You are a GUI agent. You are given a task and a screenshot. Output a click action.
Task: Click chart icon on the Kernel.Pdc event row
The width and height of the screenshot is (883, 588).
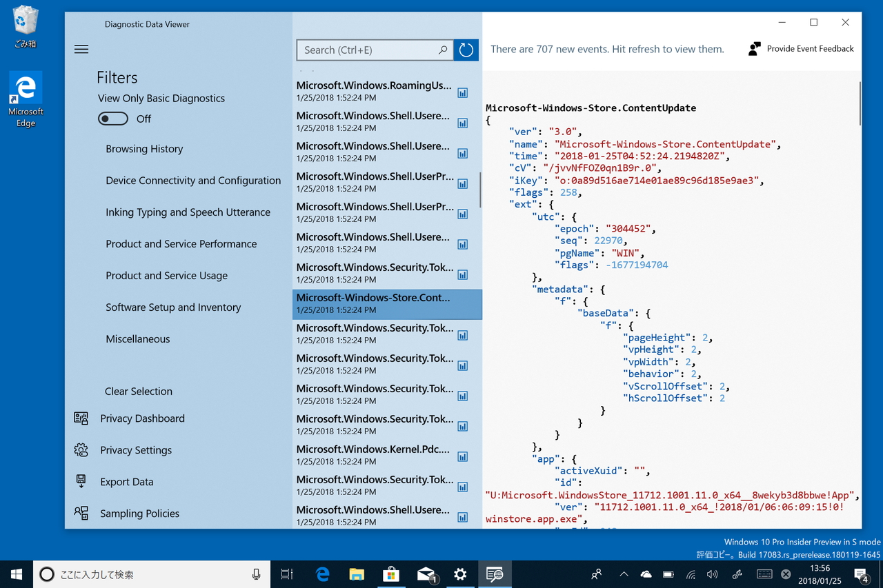click(x=463, y=456)
